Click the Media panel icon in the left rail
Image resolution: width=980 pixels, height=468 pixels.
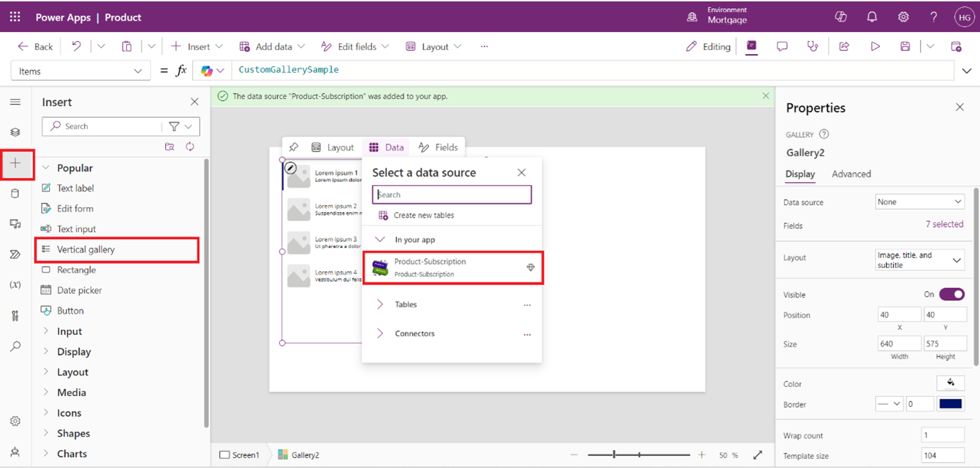(x=15, y=224)
